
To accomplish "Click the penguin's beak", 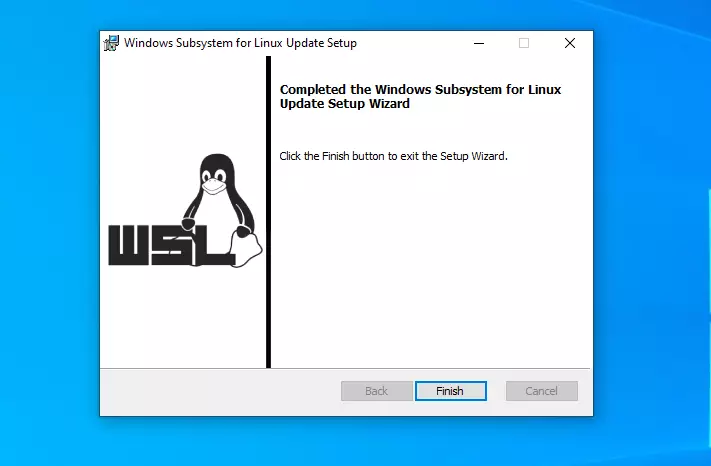I will point(213,185).
